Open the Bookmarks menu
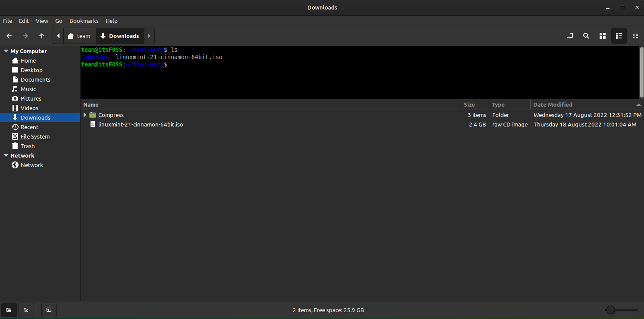 pos(84,21)
